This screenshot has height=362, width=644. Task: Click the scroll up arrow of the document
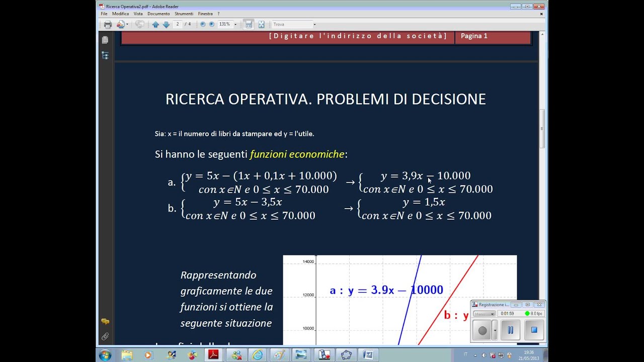point(542,34)
